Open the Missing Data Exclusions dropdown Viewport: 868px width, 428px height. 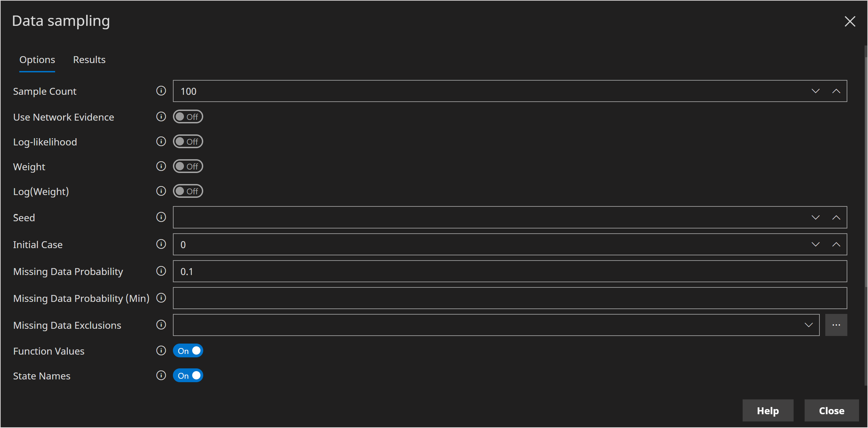[x=809, y=325]
